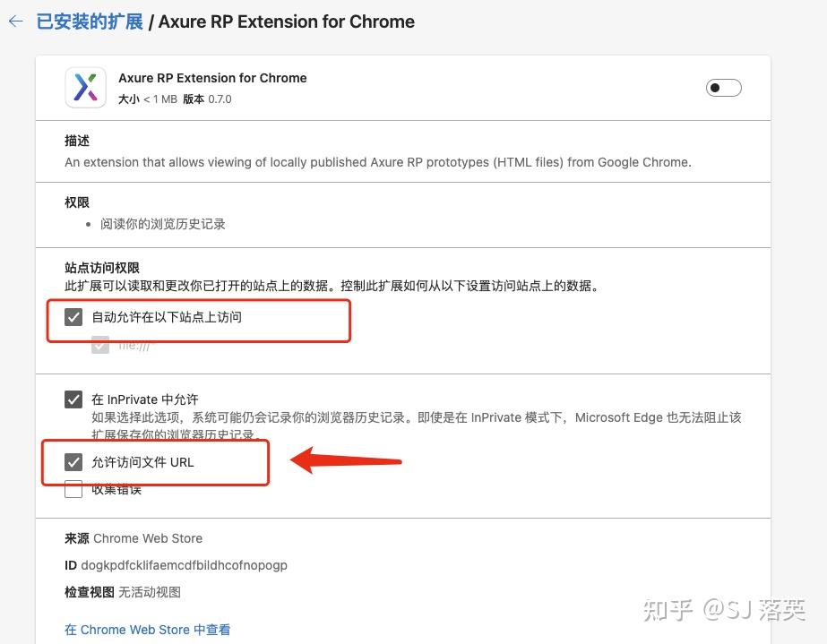Click the back arrow to return to extensions list
This screenshot has width=827, height=644.
(x=15, y=21)
